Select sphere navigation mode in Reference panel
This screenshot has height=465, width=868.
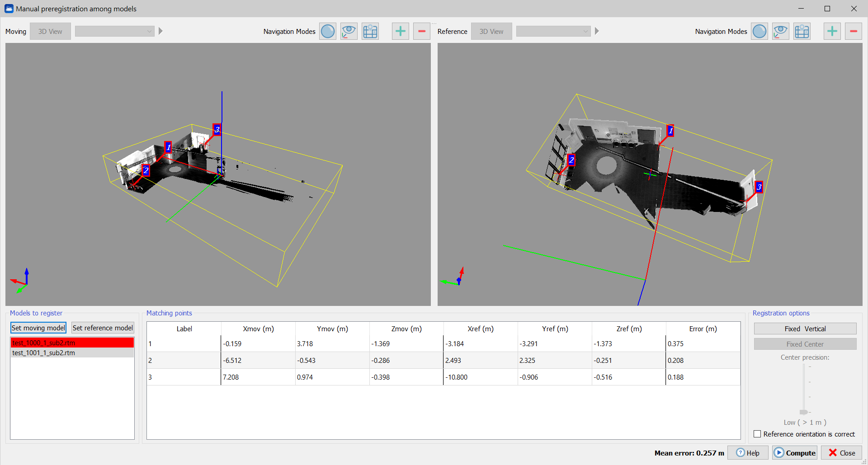pyautogui.click(x=759, y=32)
